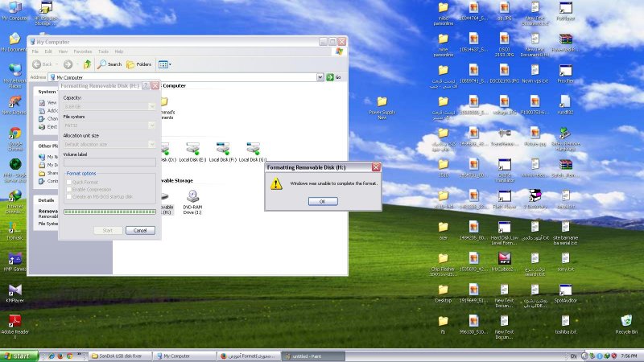Screen dimensions: 644x362
Task: Select the DVD-RAM Drive (I:) icon
Action: [192, 202]
